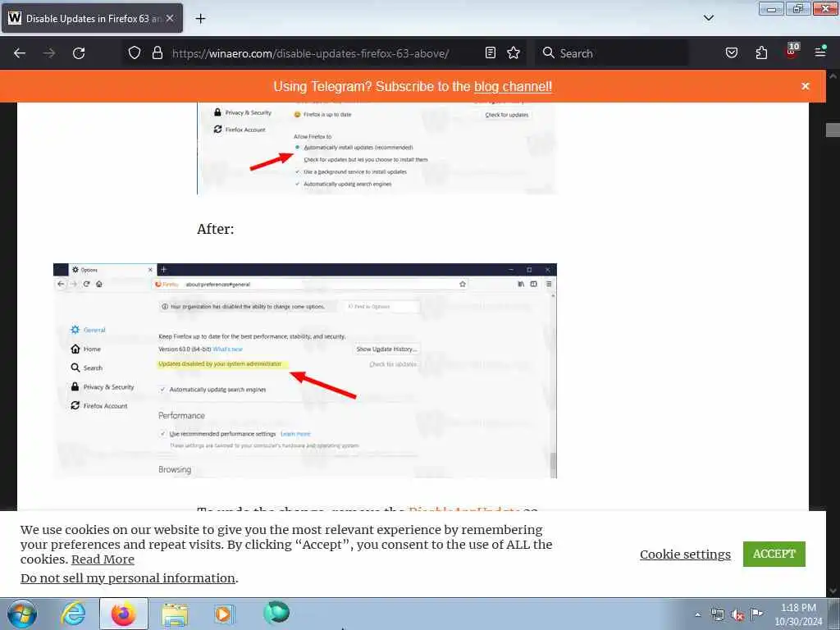Viewport: 840px width, 630px height.
Task: Open Windows Explorer from the taskbar
Action: click(x=175, y=615)
